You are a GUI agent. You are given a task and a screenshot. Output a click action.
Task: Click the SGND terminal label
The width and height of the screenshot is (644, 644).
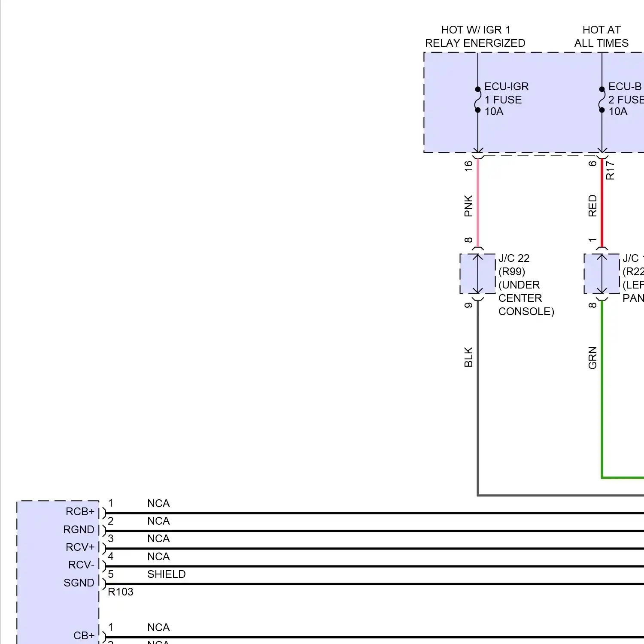click(79, 583)
